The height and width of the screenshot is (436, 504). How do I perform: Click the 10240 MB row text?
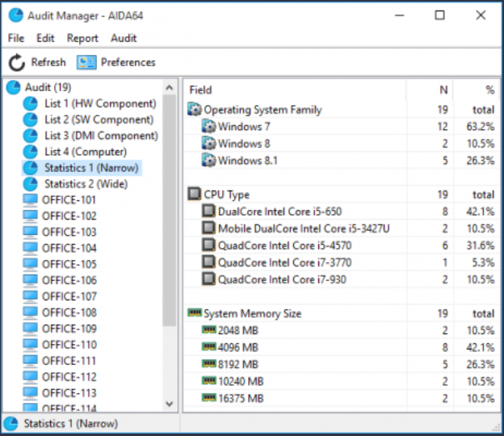click(241, 381)
